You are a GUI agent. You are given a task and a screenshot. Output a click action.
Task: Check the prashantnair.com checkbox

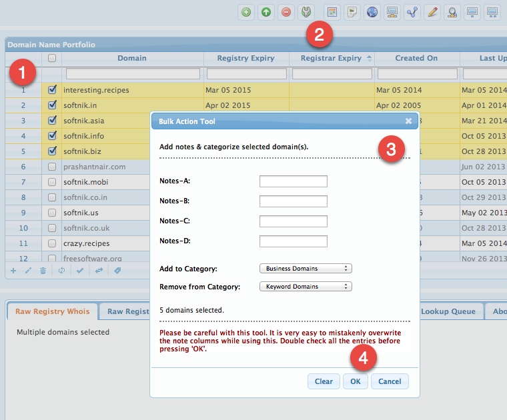pyautogui.click(x=52, y=167)
